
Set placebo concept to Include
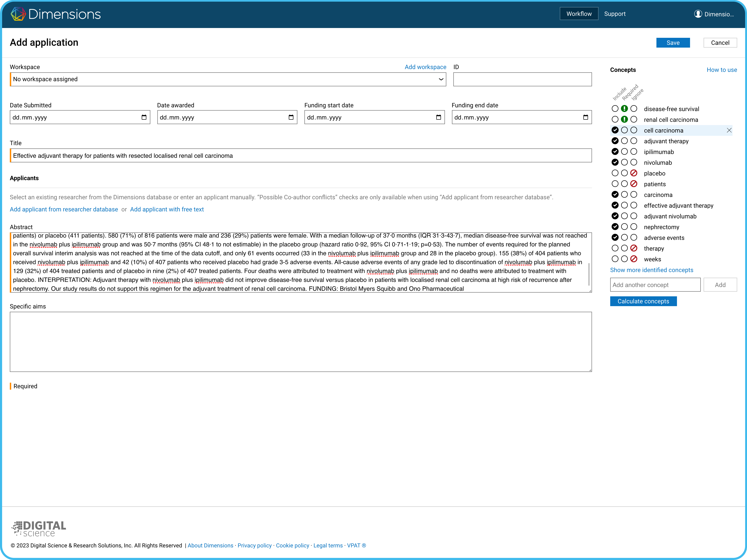(615, 173)
